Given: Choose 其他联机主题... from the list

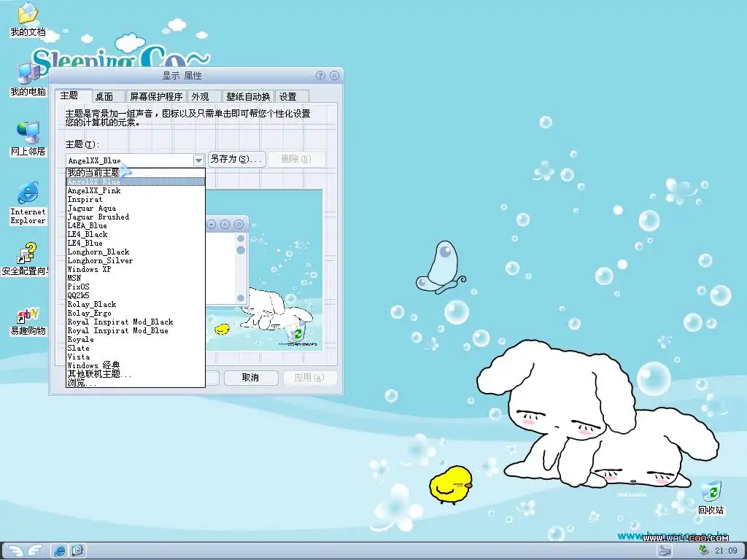Looking at the screenshot, I should tap(135, 374).
